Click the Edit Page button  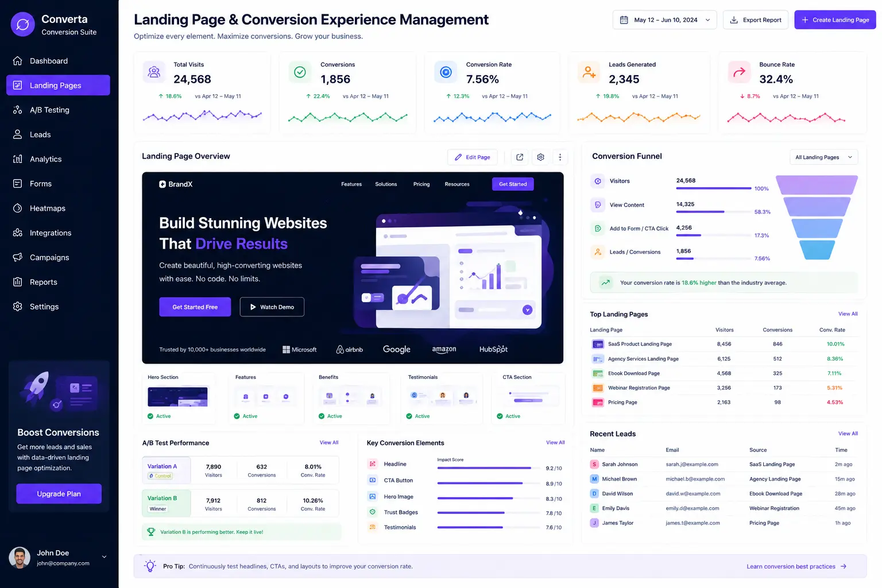(x=473, y=157)
